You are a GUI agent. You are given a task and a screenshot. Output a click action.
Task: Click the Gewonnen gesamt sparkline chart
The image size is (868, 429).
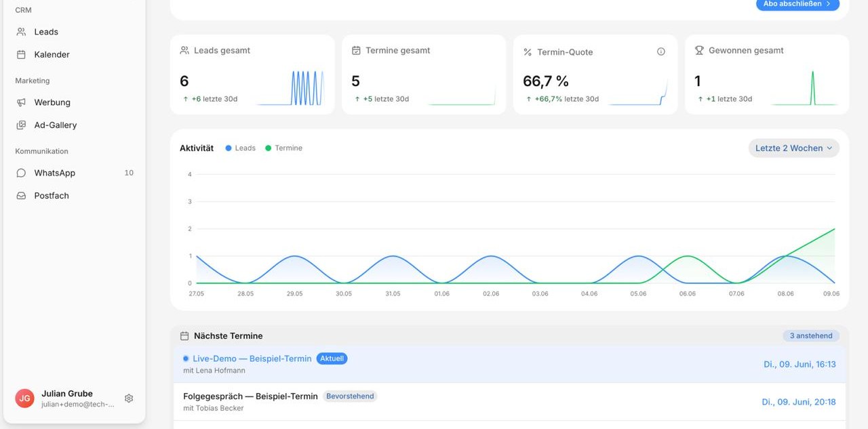pyautogui.click(x=804, y=87)
